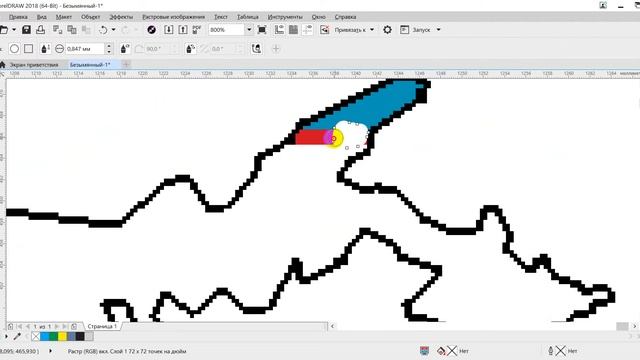Open the Эффекты menu
640x360 pixels.
point(121,17)
